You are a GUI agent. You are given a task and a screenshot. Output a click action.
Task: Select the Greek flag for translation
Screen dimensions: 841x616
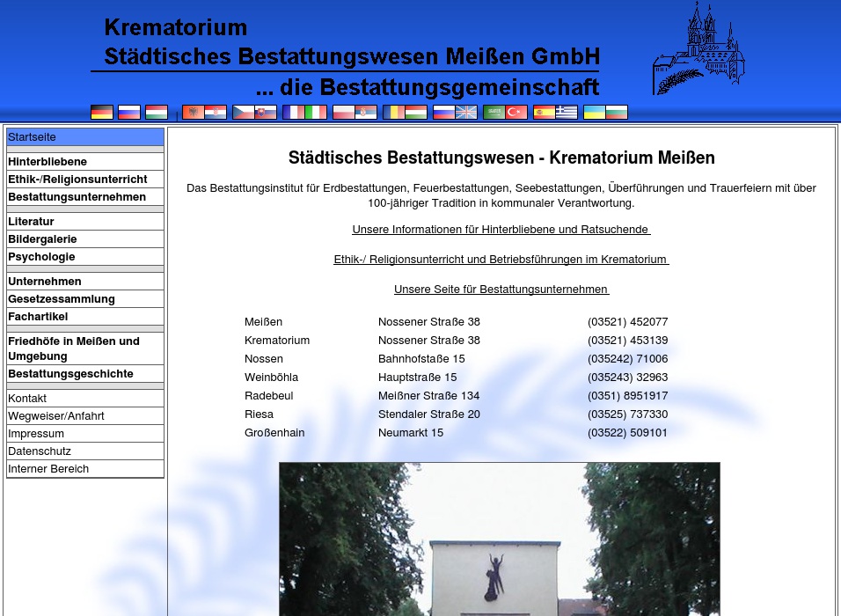coord(567,112)
